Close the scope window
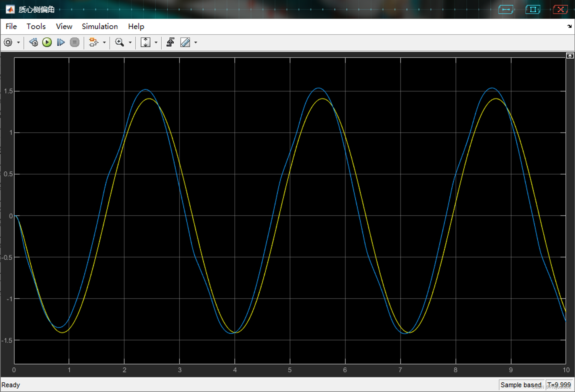 coord(560,9)
